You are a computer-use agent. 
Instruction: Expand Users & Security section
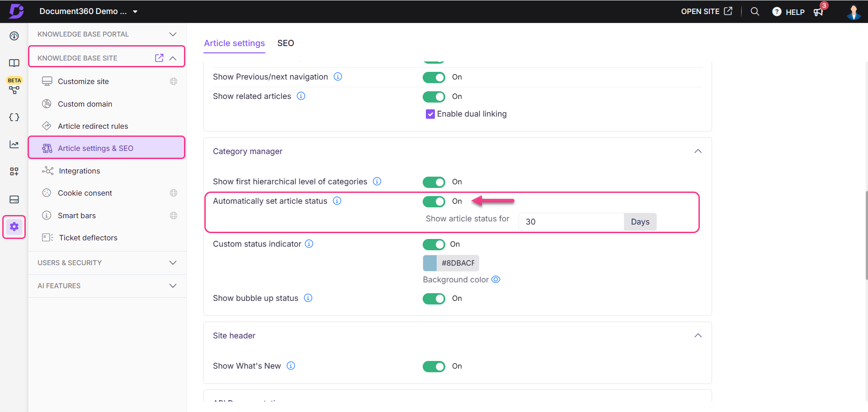pos(173,262)
